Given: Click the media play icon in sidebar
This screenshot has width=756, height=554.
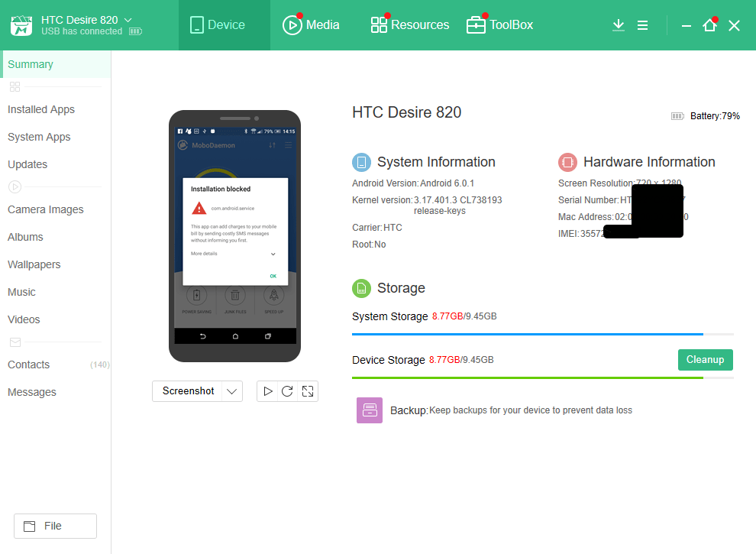Looking at the screenshot, I should coord(15,186).
